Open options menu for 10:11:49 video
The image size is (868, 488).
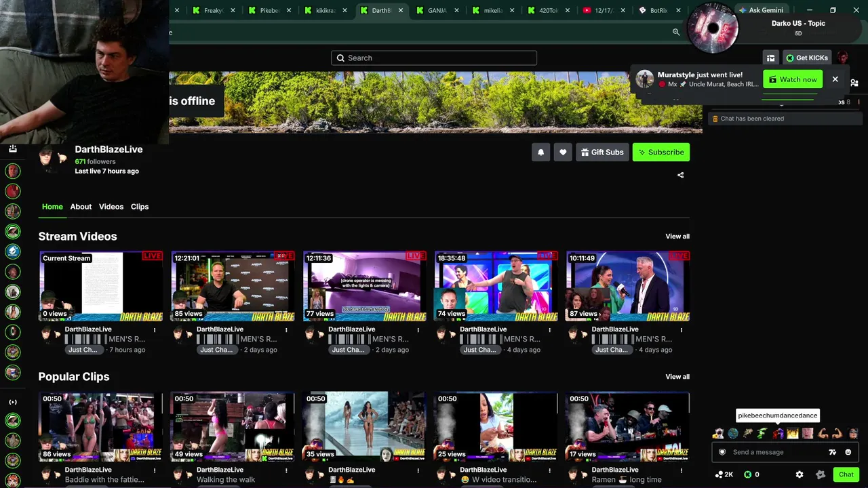682,330
